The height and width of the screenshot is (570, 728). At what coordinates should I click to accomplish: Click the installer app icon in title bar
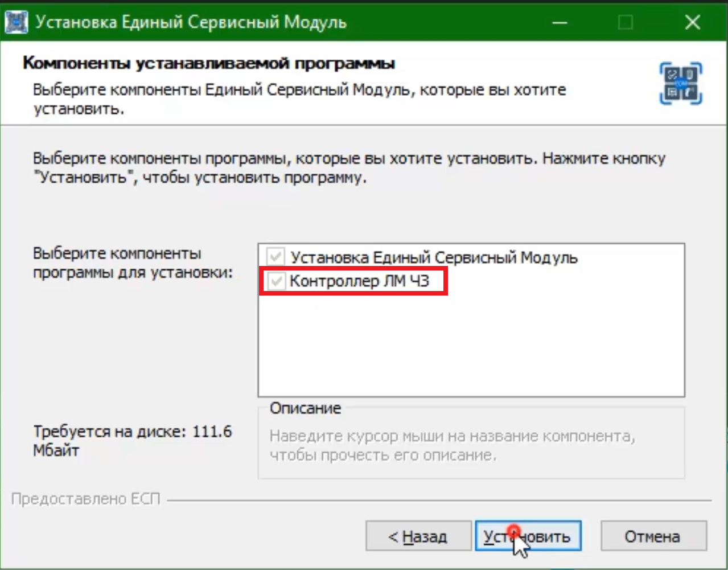16,22
